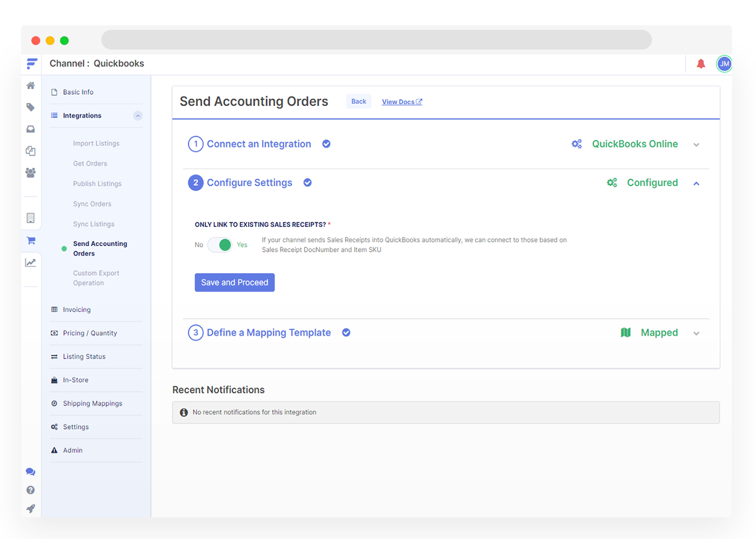Click the rocket launch icon
756x539 pixels.
(x=30, y=509)
